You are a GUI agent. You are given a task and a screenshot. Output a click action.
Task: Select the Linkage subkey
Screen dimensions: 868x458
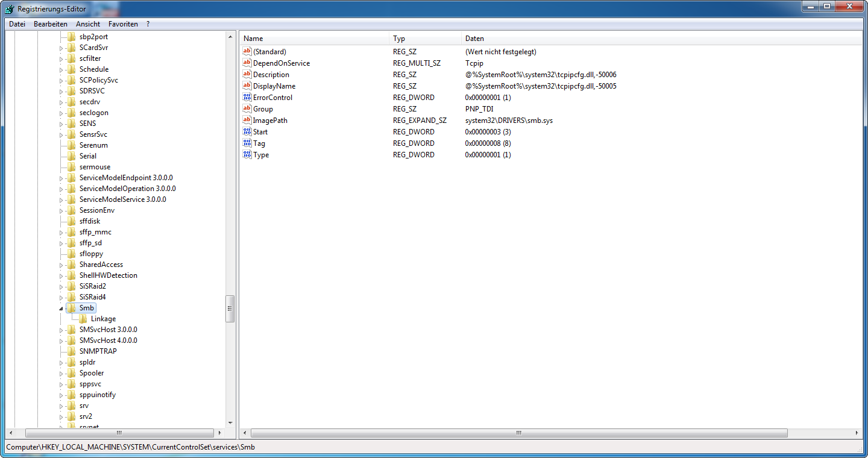click(103, 319)
